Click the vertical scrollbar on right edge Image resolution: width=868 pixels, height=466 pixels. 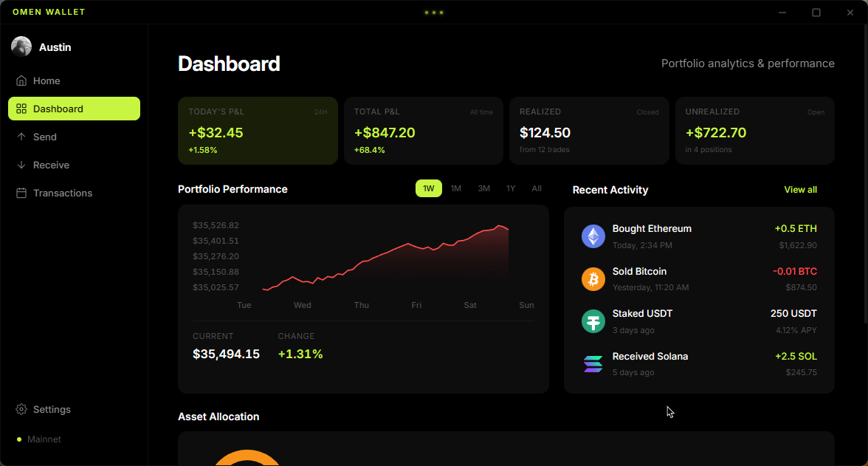(x=865, y=177)
